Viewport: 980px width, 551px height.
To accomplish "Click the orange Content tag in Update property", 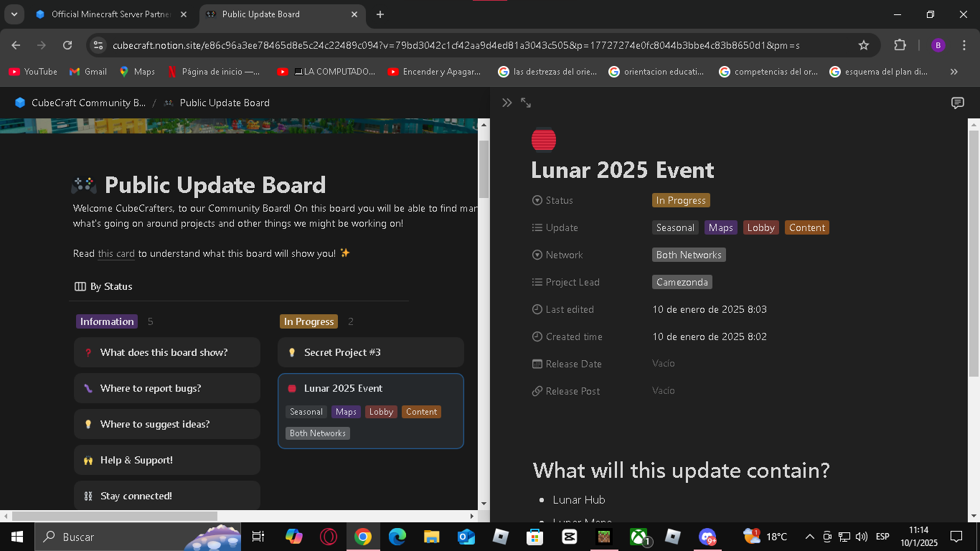I will pyautogui.click(x=807, y=227).
